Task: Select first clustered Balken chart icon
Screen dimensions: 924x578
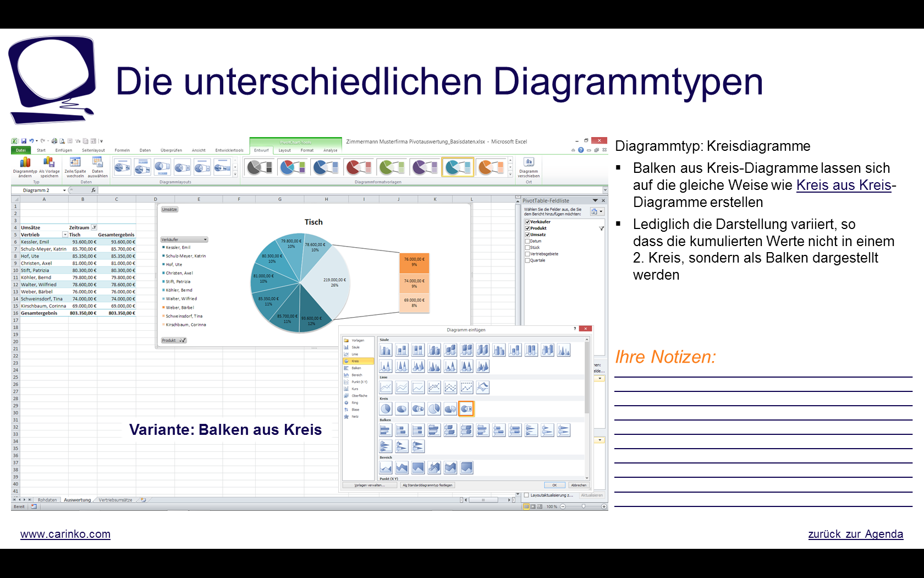Action: point(386,430)
